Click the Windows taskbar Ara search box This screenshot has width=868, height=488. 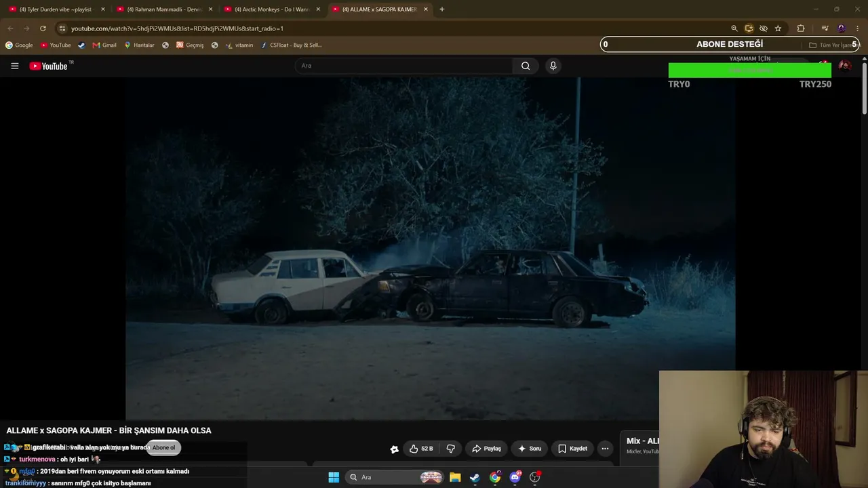pyautogui.click(x=395, y=477)
